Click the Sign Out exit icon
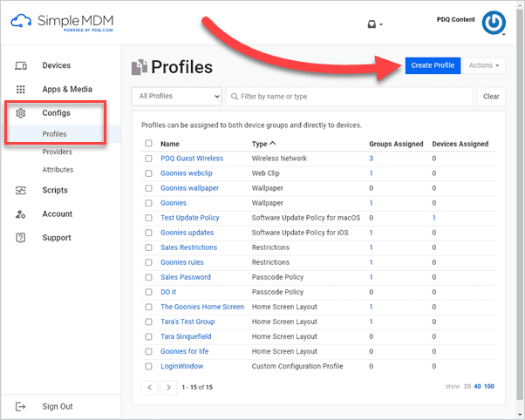 point(20,407)
